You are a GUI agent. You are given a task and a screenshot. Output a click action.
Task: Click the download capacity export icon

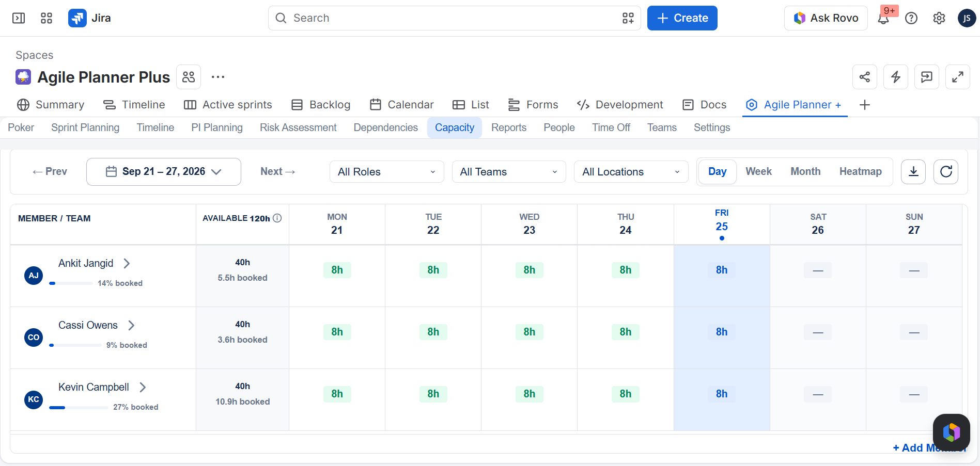[913, 172]
